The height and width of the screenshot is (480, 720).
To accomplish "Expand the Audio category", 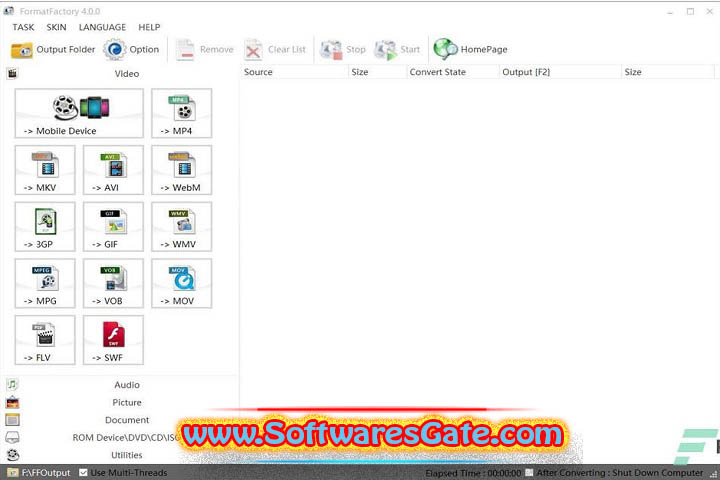I will click(x=127, y=385).
